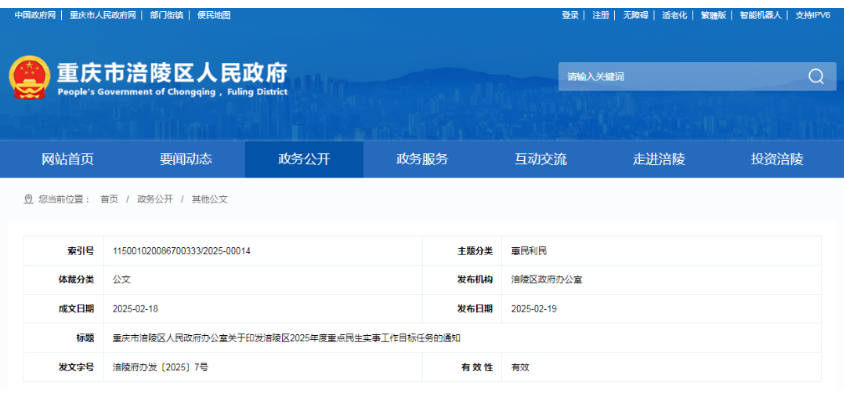Viewport: 844px width, 408px height.
Task: Open the 网站首页 navigation tab
Action: [x=68, y=160]
